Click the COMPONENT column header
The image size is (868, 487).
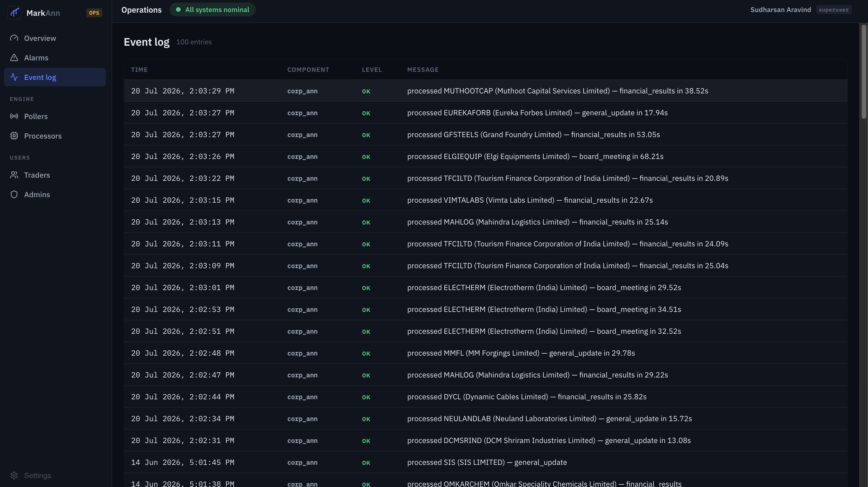(x=308, y=70)
